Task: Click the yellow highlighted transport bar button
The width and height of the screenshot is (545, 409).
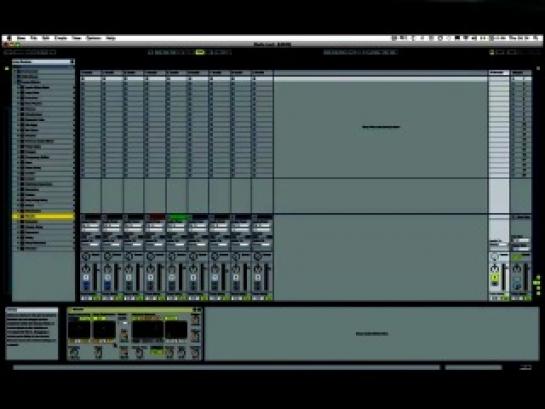Action: (200, 52)
